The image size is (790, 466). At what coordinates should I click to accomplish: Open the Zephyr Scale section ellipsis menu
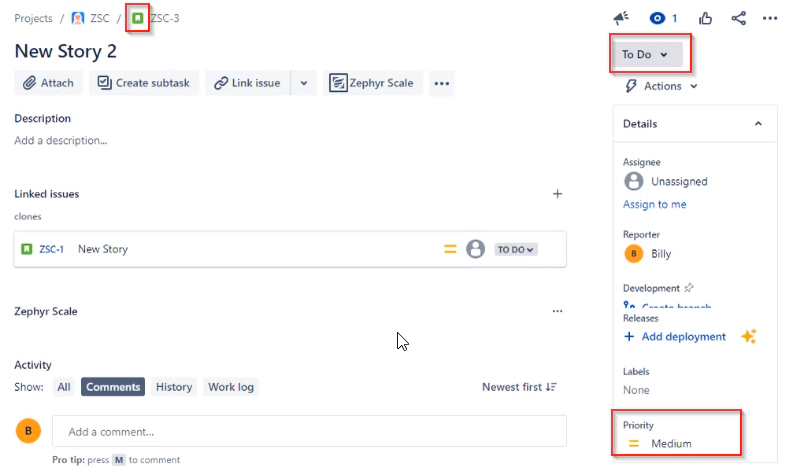557,311
